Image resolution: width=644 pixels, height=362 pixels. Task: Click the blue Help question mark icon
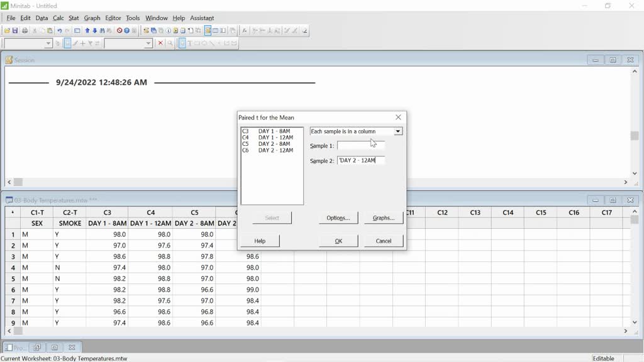coord(126,30)
